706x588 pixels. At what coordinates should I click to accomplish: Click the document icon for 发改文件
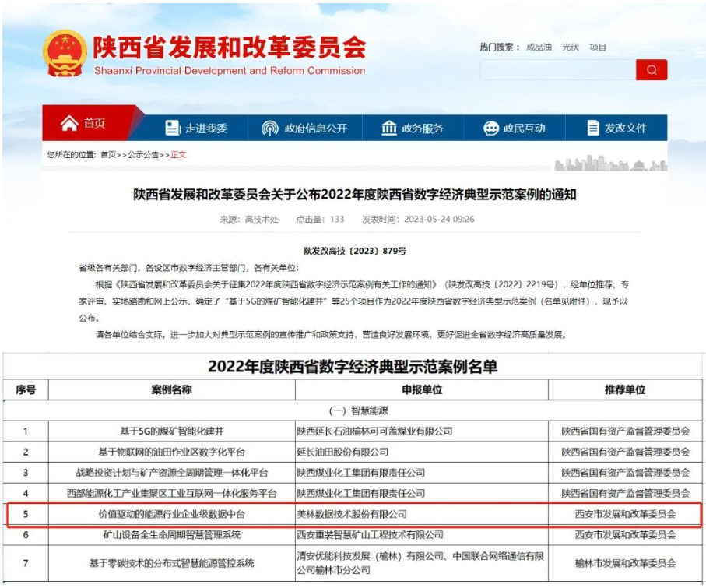[x=595, y=126]
